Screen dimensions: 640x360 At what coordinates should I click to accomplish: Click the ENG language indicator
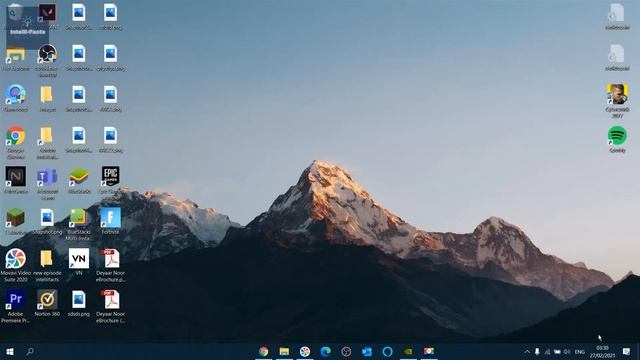point(580,352)
